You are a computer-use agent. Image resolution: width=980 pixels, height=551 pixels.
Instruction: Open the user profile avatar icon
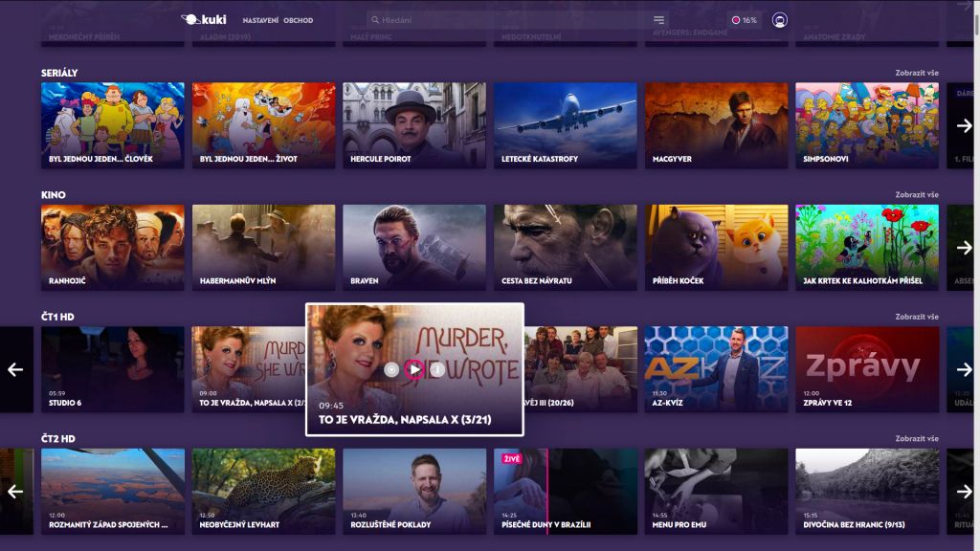779,20
